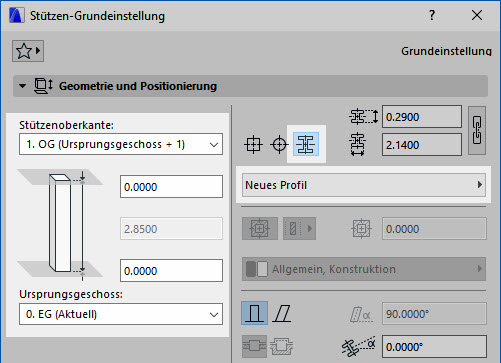The image size is (501, 363).
Task: Toggle the chain link proportion lock
Action: [x=477, y=130]
